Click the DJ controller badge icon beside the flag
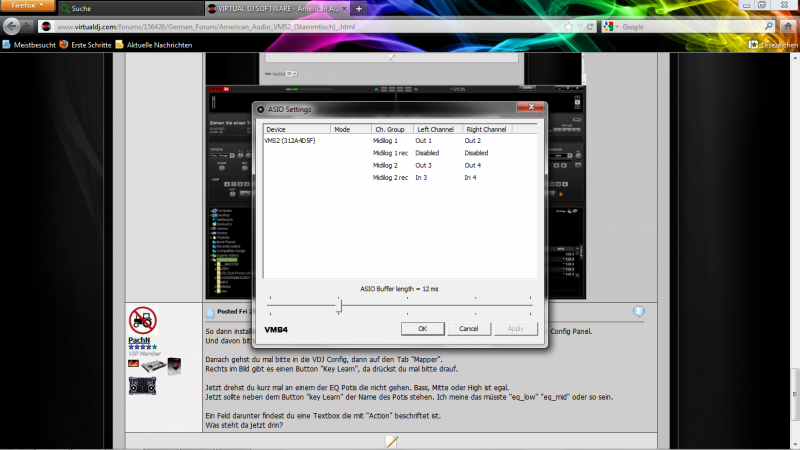 point(153,365)
